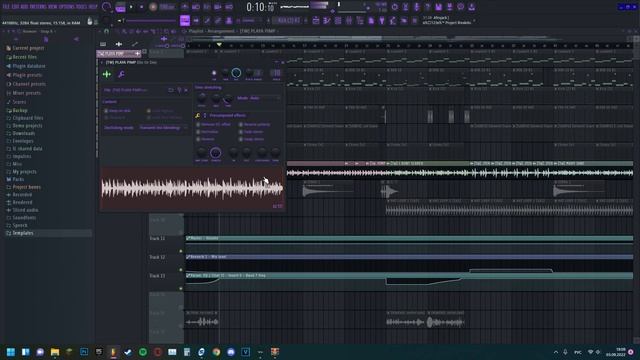Toggle the Fade stereo checkbox

click(241, 132)
